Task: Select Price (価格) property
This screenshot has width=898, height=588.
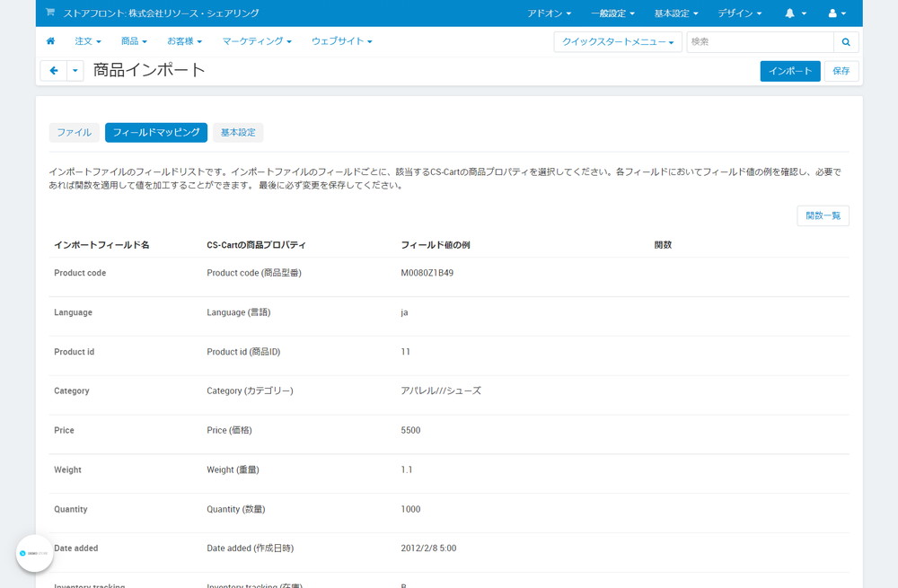Action: click(x=229, y=431)
